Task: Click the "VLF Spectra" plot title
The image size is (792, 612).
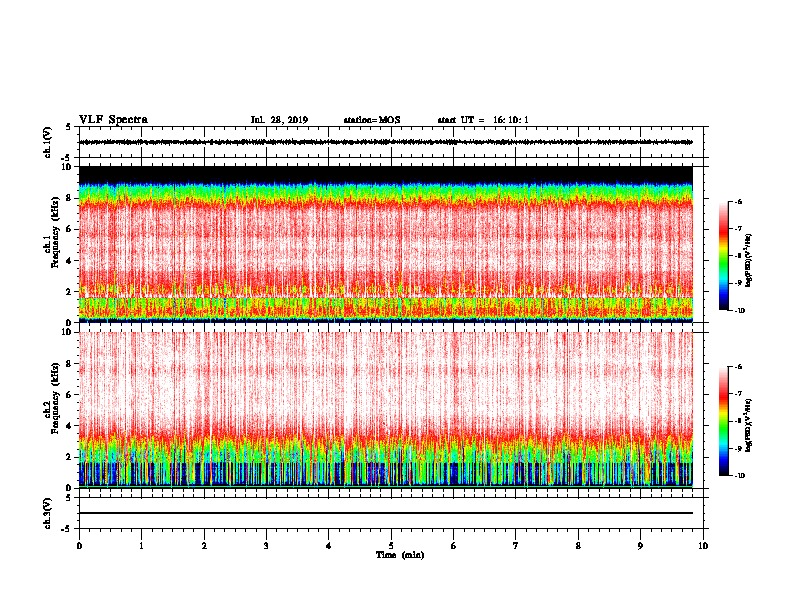Action: [113, 119]
